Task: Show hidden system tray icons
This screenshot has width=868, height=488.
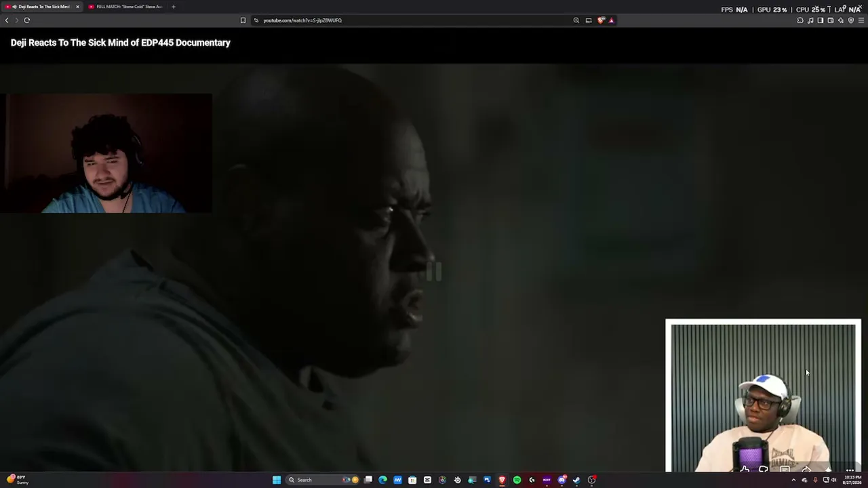Action: [x=793, y=480]
